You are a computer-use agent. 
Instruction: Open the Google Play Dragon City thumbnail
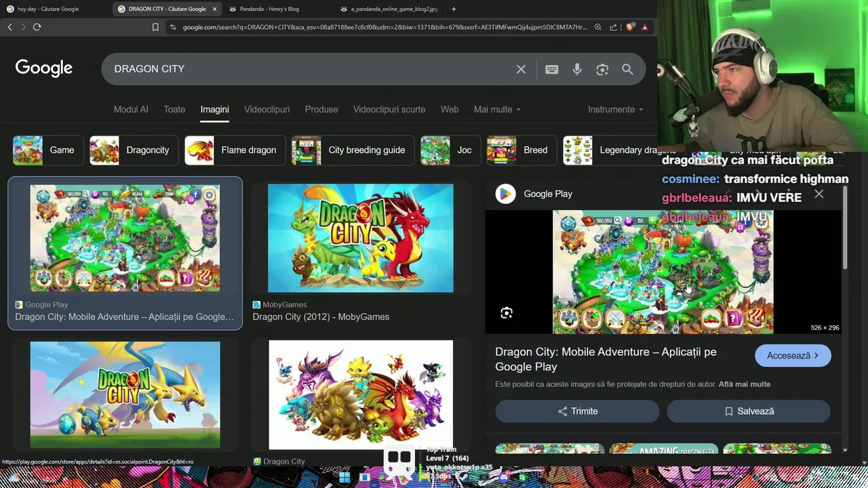coord(125,238)
